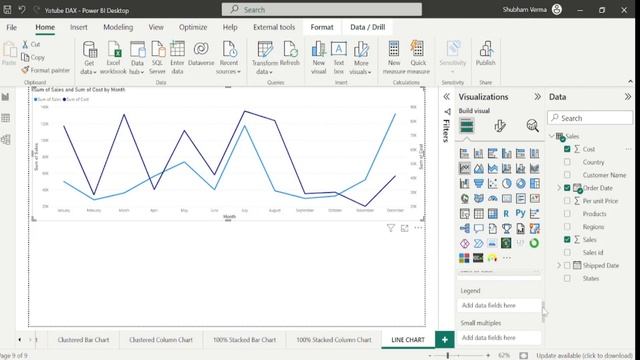
Task: Open the Data hub
Action: pos(137,58)
